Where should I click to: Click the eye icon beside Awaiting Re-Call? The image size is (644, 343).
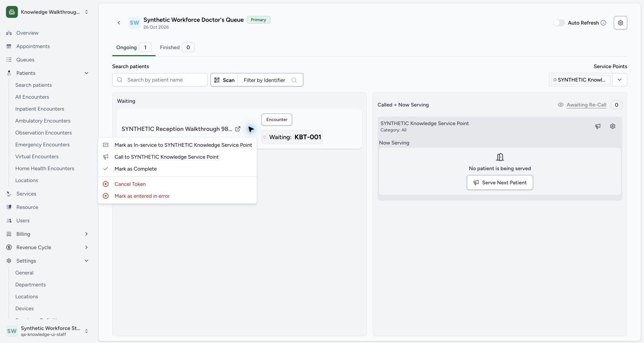pos(561,105)
